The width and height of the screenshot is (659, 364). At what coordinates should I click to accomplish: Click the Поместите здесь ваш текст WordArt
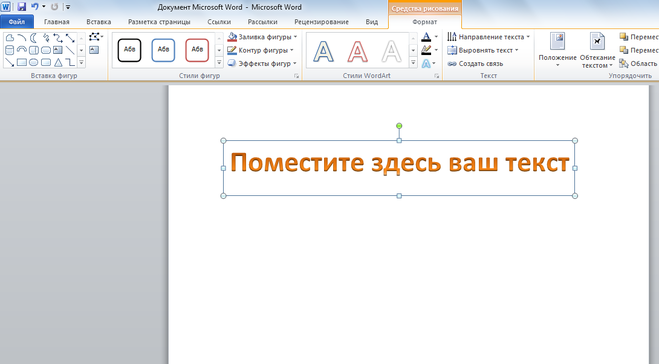[x=400, y=163]
